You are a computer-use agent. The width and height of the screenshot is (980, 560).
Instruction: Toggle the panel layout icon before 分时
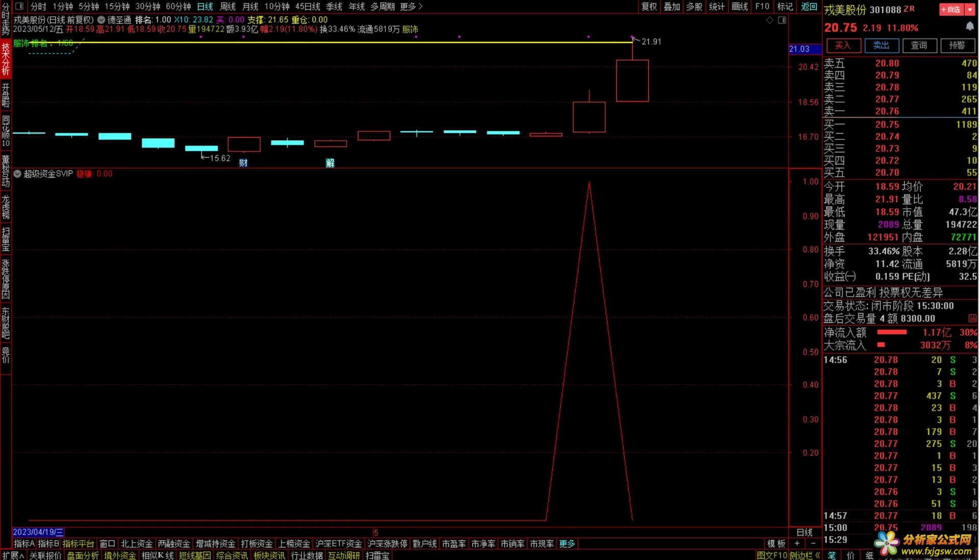click(x=19, y=7)
